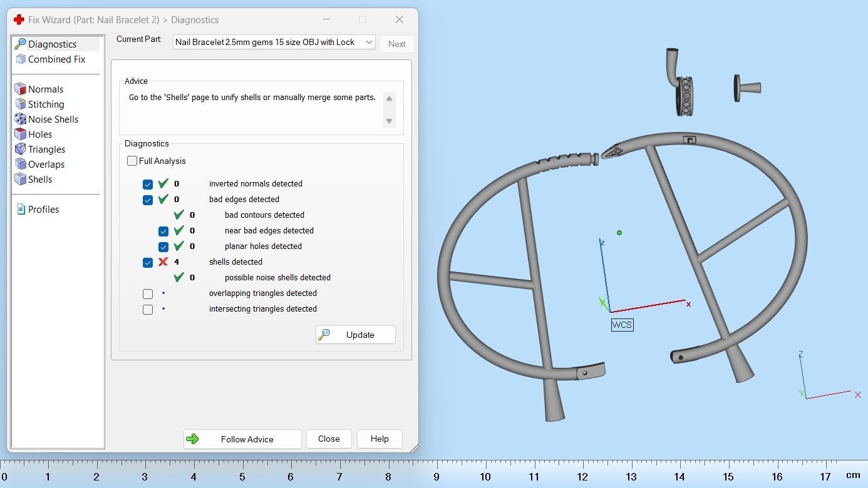Enable overlapping triangles detected checkbox
868x488 pixels.
tap(148, 293)
